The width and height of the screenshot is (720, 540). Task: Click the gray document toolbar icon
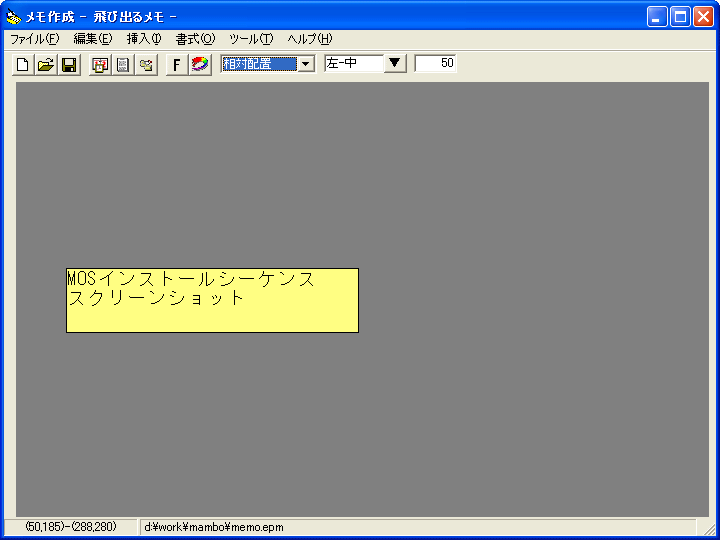tap(123, 65)
